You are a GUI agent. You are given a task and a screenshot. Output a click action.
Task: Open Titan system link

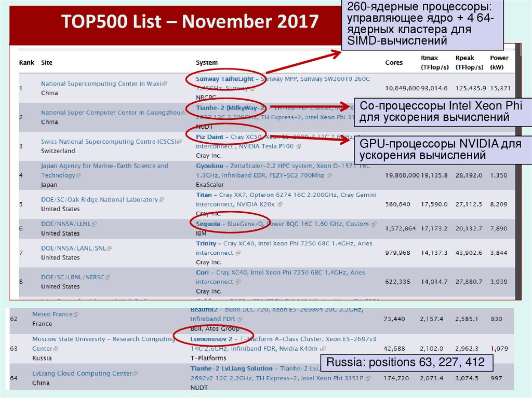tap(204, 195)
